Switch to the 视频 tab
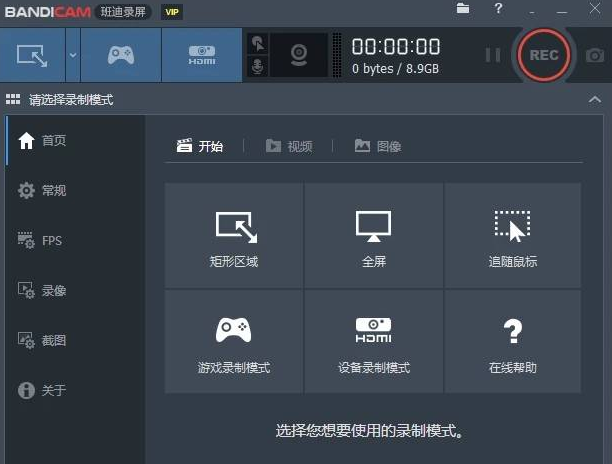Image resolution: width=612 pixels, height=464 pixels. [x=289, y=146]
